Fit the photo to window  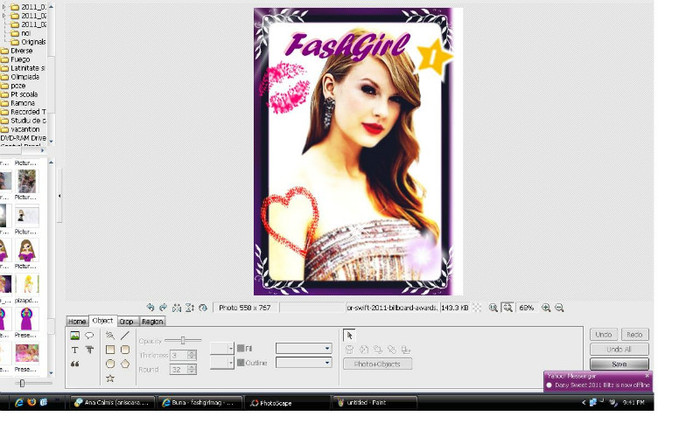pyautogui.click(x=508, y=308)
